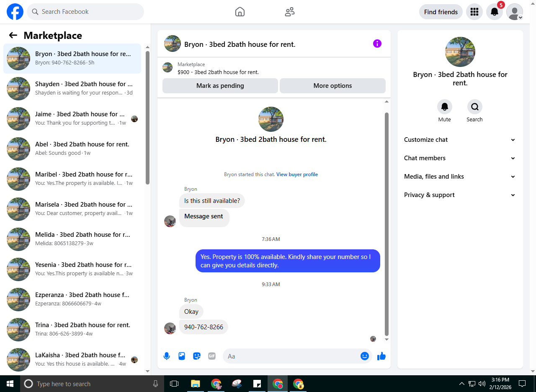This screenshot has width=536, height=392.
Task: Open Abel's conversation
Action: point(72,149)
